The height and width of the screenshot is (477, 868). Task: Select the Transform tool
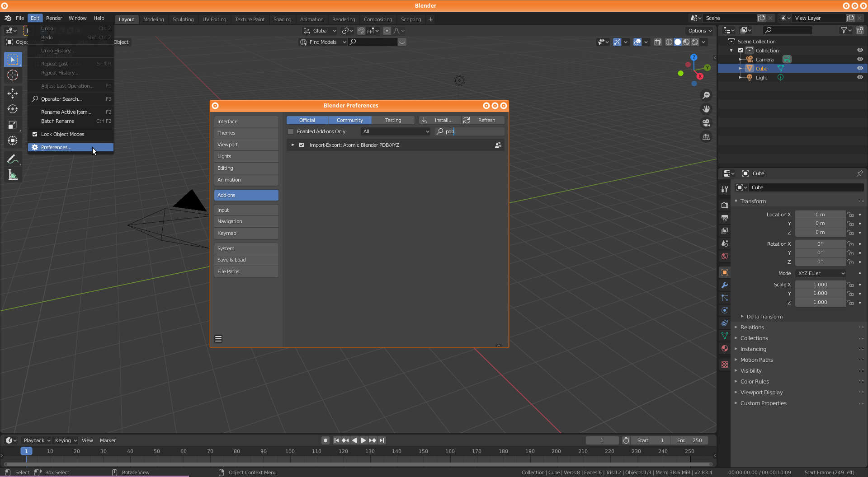click(x=13, y=140)
